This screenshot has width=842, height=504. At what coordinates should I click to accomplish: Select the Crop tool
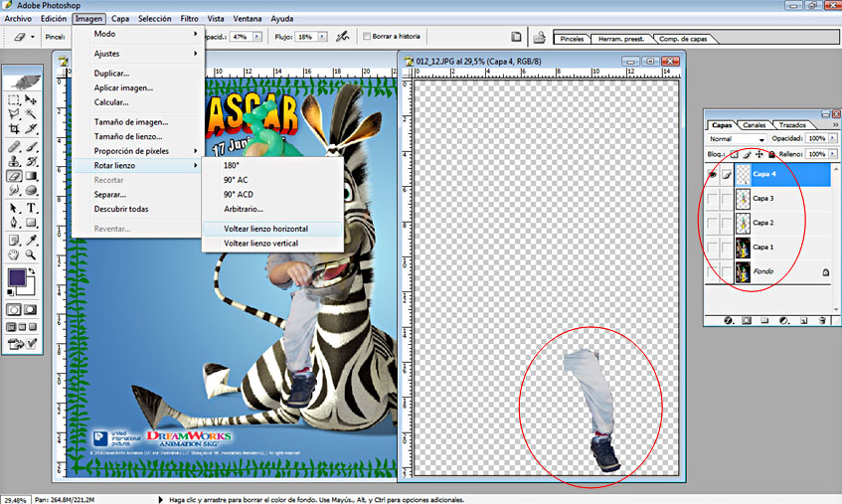14,128
